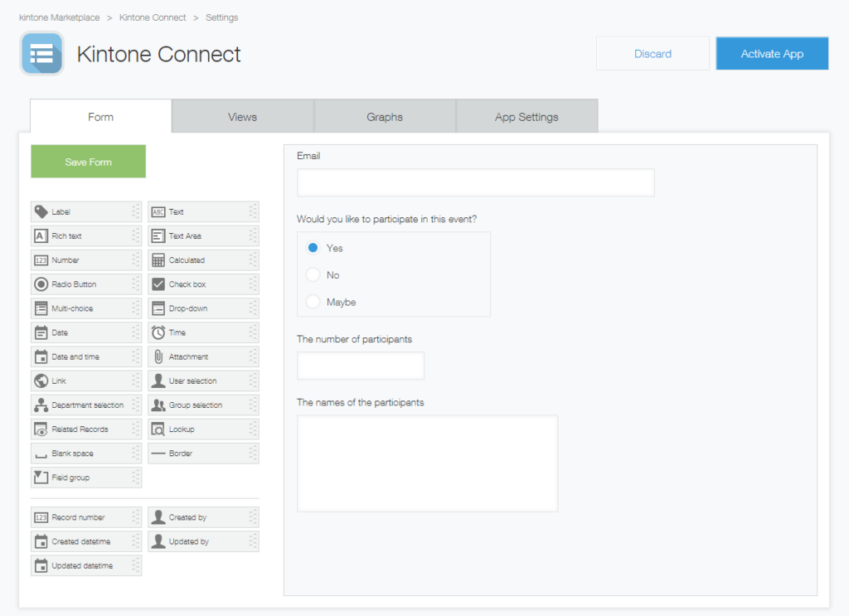Click the 'Would you like to participate' label
The image size is (849, 616).
point(386,219)
